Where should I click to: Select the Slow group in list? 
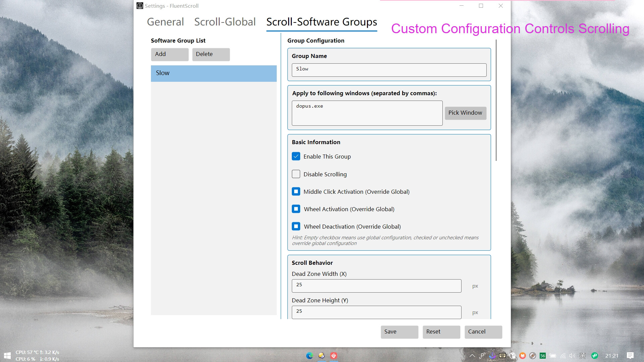click(x=214, y=73)
